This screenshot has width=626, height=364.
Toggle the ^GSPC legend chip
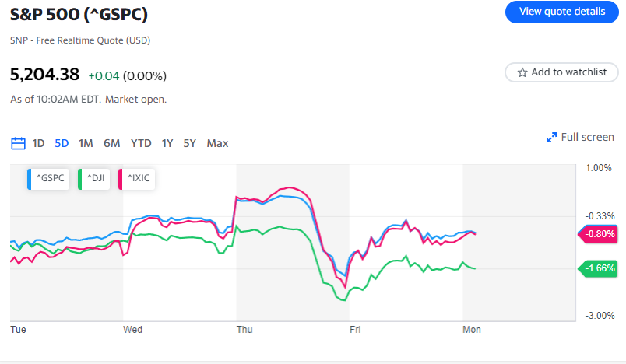click(48, 179)
